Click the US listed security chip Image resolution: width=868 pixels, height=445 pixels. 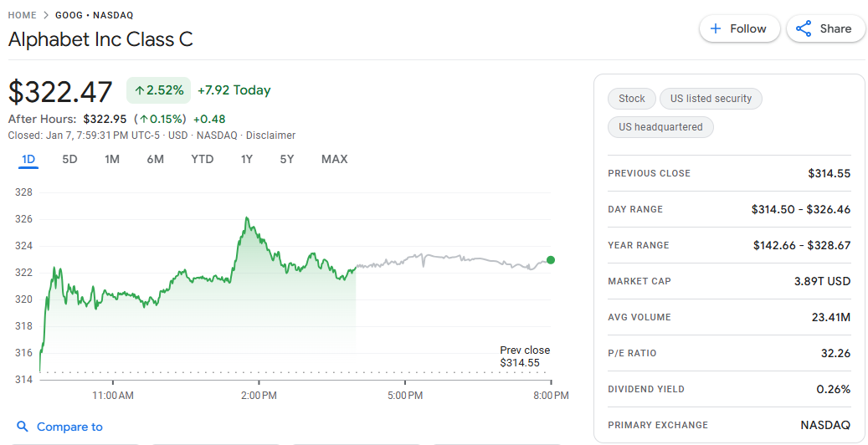tap(711, 99)
